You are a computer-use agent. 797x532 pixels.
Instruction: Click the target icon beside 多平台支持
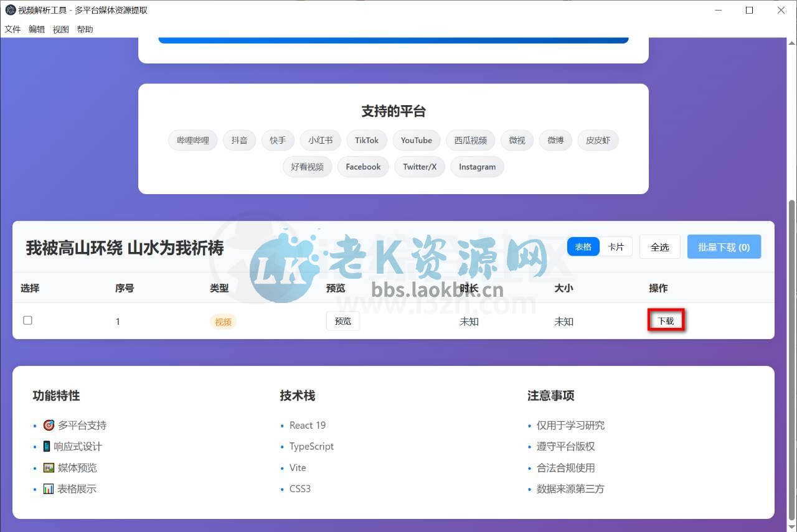tap(49, 425)
